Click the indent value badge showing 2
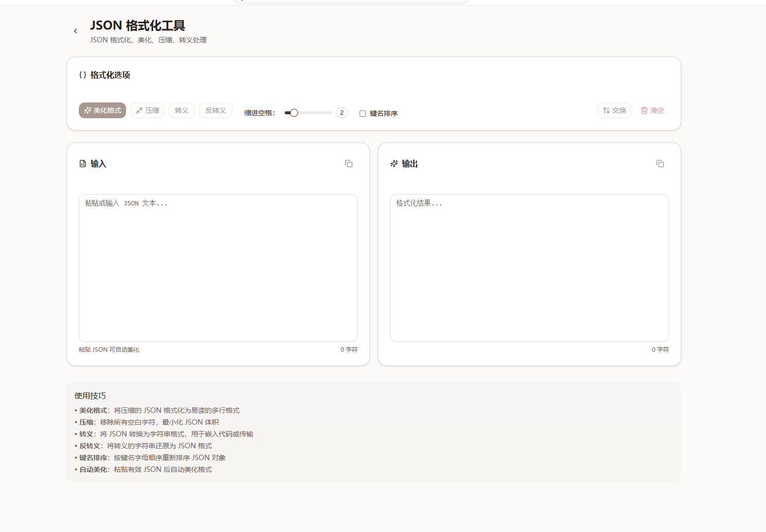 [x=342, y=113]
